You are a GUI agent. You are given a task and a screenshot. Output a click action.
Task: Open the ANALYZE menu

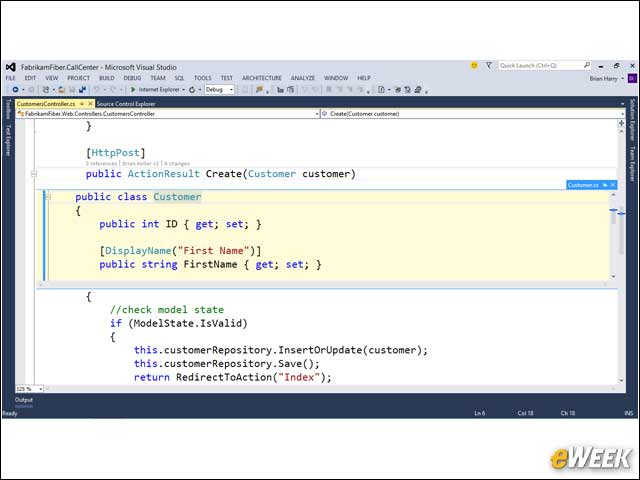tap(303, 78)
